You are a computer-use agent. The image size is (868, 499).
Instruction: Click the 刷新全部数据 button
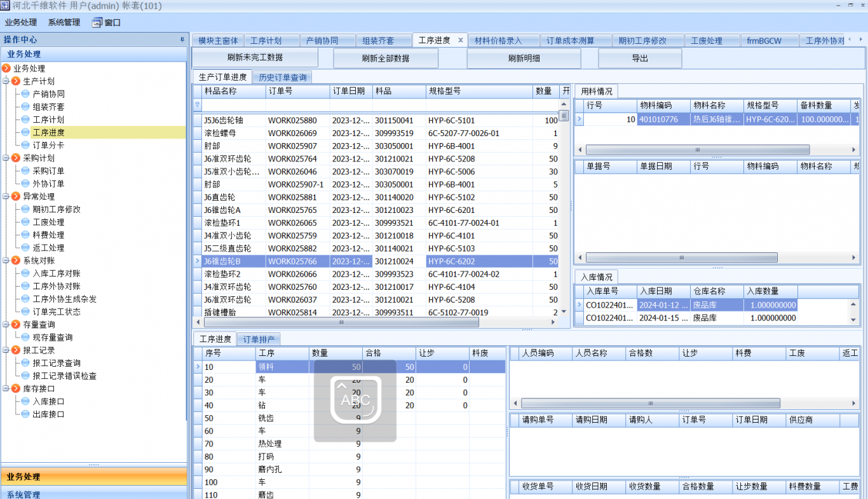pos(386,58)
